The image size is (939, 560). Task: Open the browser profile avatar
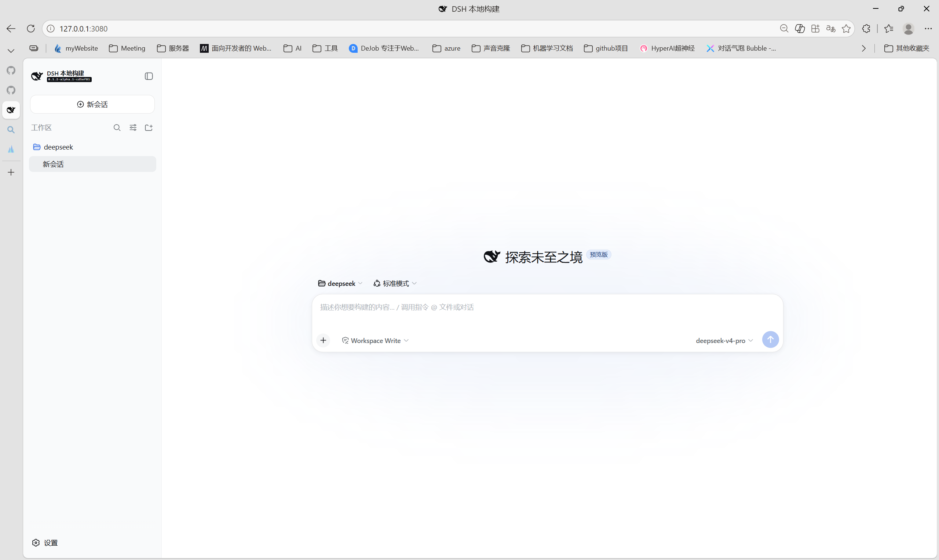[909, 29]
